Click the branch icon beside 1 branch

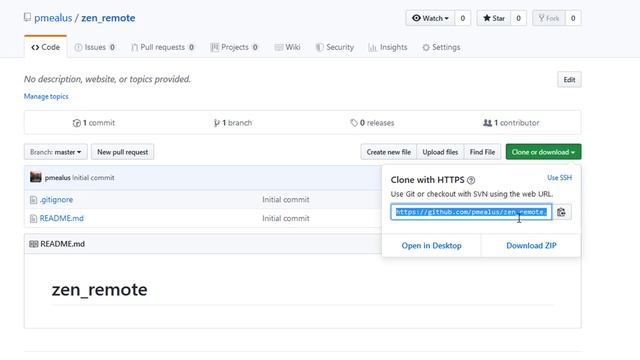click(x=217, y=123)
